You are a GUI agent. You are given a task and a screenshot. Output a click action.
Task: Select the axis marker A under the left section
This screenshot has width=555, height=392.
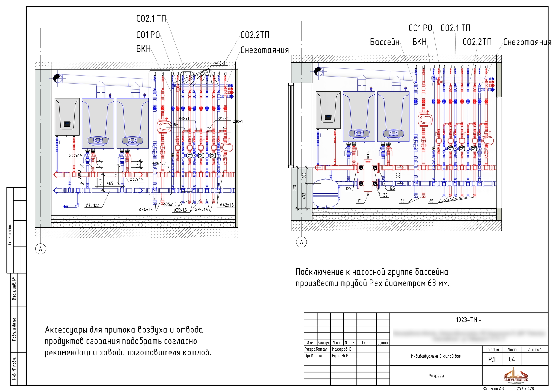pyautogui.click(x=41, y=249)
